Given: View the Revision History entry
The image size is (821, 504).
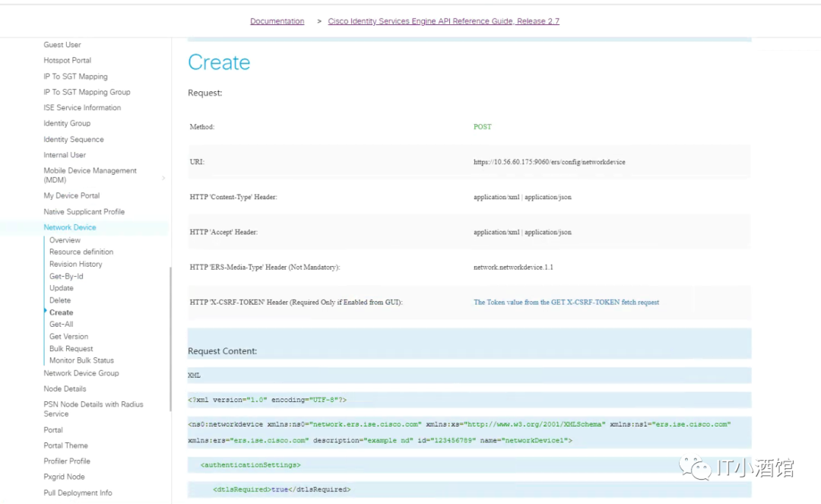Looking at the screenshot, I should (76, 264).
